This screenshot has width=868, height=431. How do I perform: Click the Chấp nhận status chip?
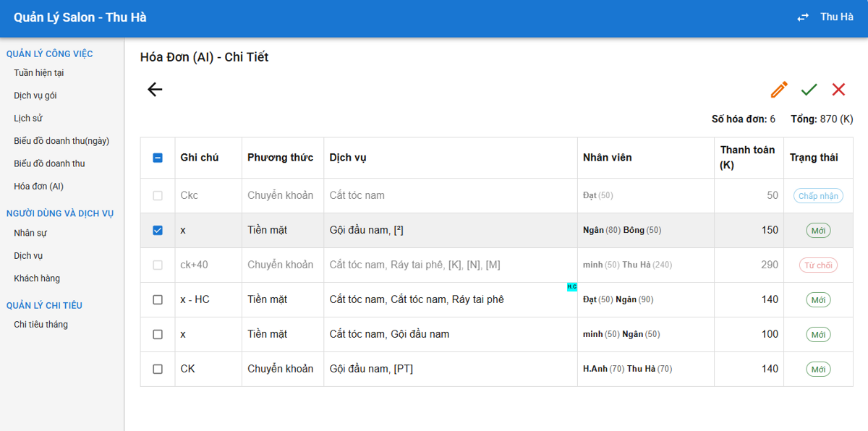click(x=818, y=196)
